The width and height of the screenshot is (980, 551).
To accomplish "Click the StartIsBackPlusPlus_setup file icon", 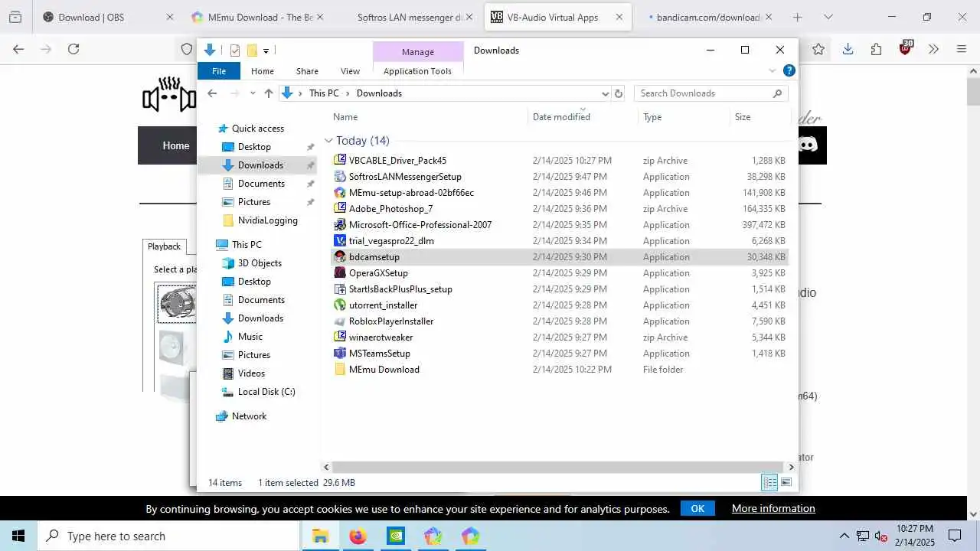I will [x=340, y=289].
